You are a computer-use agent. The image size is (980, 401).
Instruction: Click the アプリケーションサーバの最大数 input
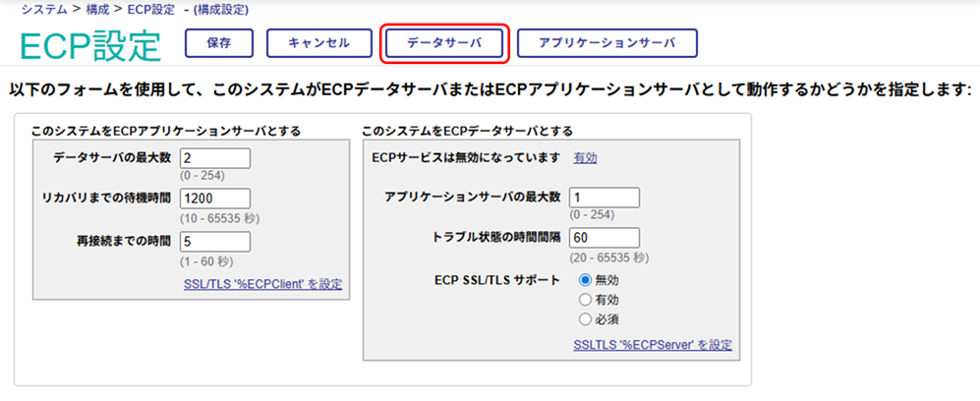(604, 198)
